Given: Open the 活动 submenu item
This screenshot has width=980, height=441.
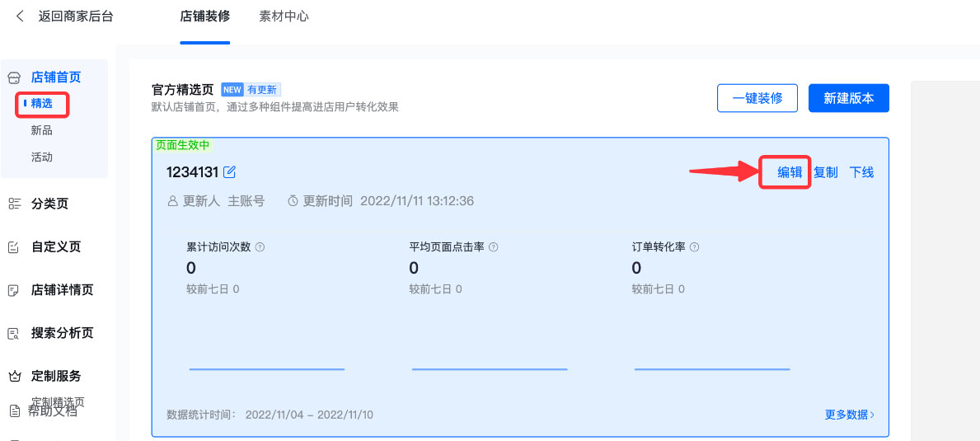Looking at the screenshot, I should 42,157.
